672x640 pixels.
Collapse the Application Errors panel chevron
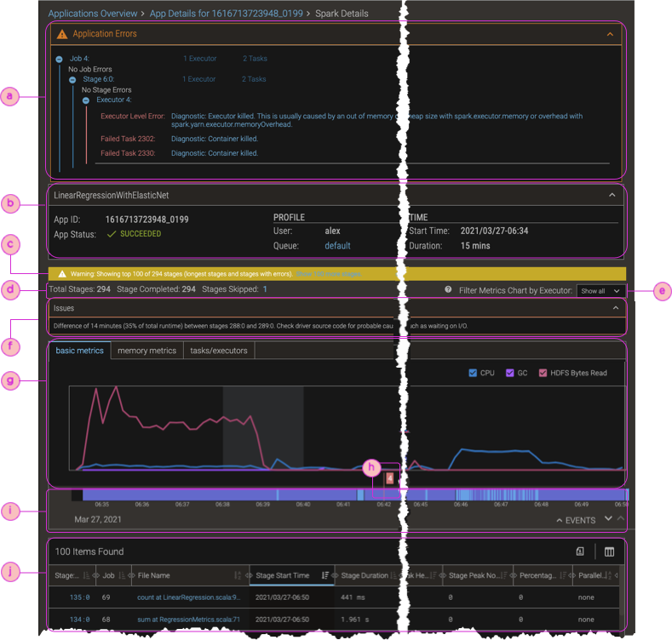[x=610, y=34]
